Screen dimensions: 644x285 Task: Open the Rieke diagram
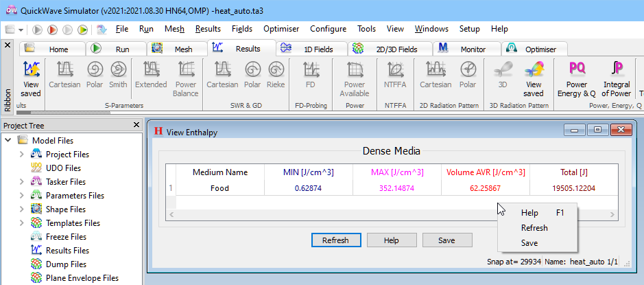276,74
